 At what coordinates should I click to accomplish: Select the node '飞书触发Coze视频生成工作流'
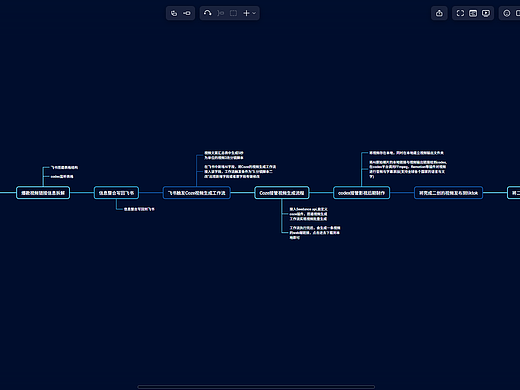tap(197, 193)
